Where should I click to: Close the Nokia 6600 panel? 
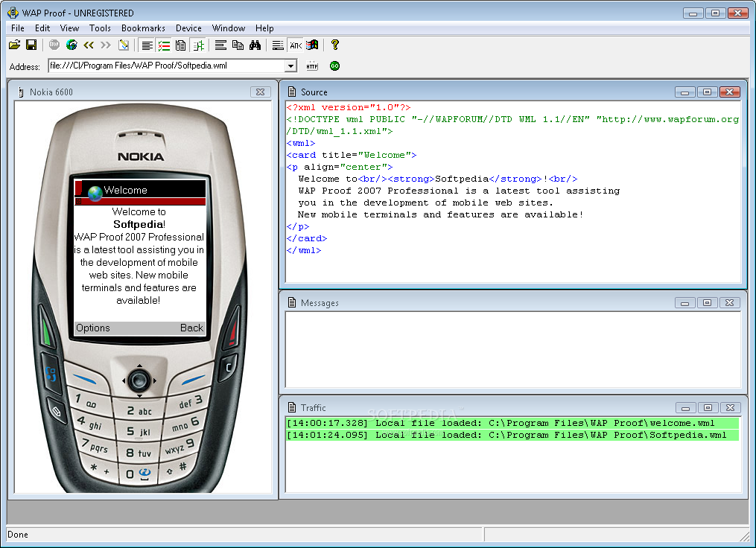point(261,92)
